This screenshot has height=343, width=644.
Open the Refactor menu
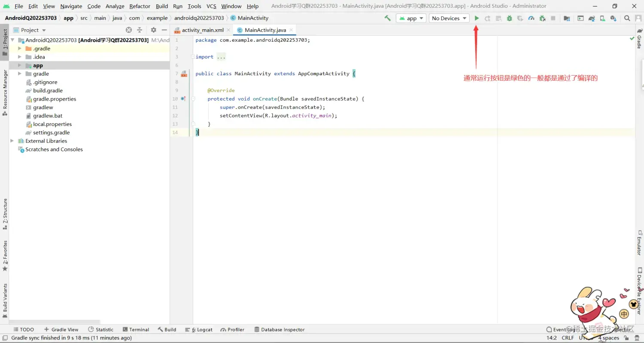click(140, 6)
